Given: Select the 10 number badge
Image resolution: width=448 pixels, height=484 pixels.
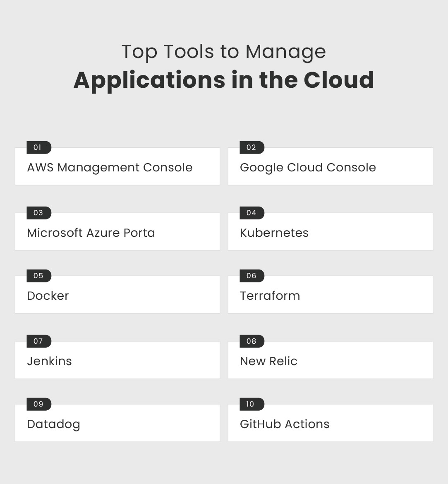Looking at the screenshot, I should tap(252, 404).
